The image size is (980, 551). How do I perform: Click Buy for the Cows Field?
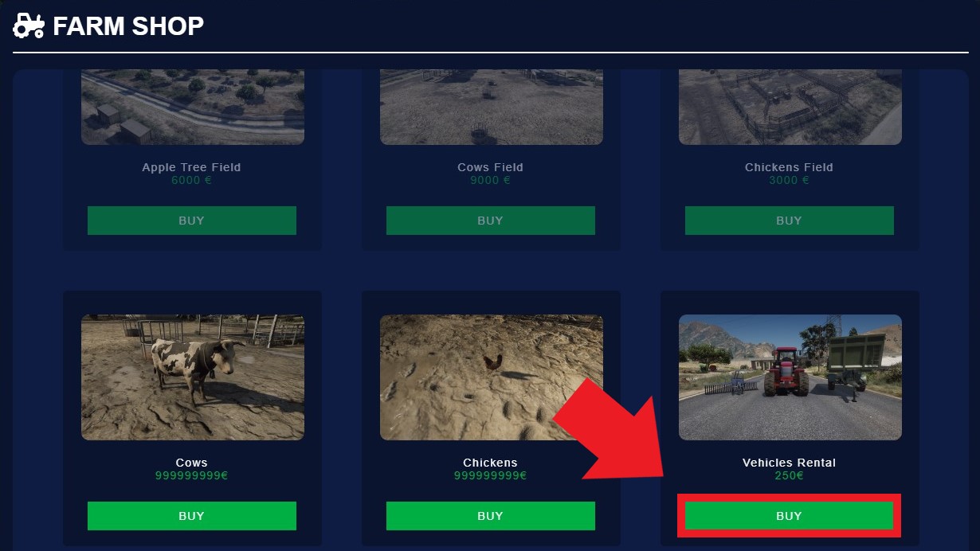coord(491,221)
